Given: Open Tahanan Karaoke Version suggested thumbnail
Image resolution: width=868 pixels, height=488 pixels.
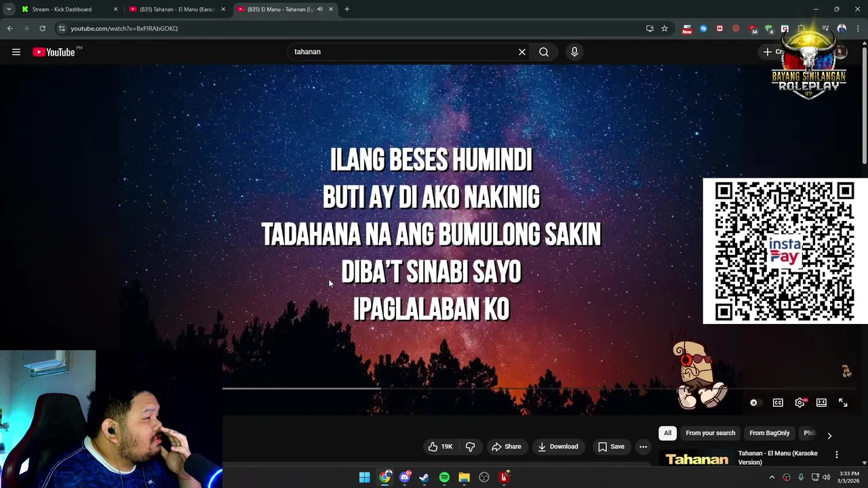Looking at the screenshot, I should tap(696, 459).
